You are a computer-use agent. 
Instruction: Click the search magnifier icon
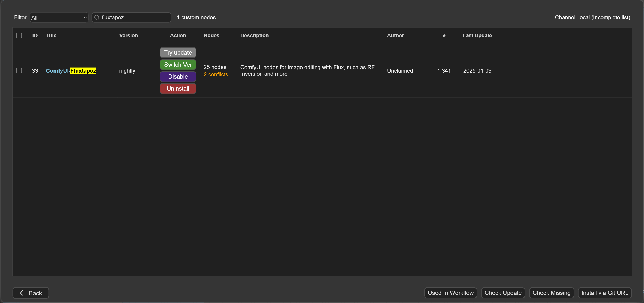click(97, 17)
